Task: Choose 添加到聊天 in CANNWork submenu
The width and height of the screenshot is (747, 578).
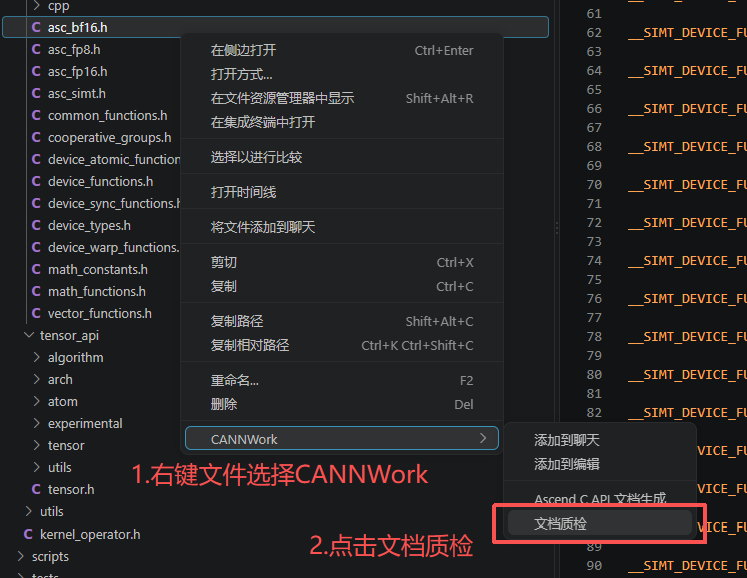Action: [600, 440]
